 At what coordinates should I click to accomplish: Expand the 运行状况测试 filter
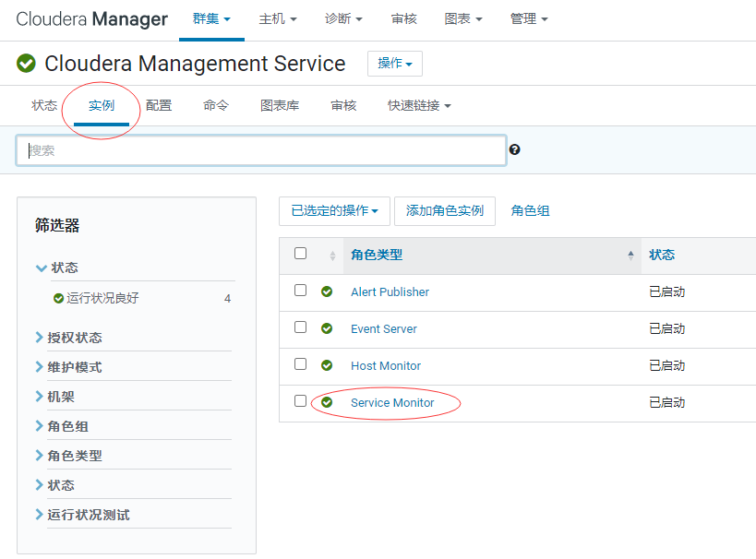82,515
